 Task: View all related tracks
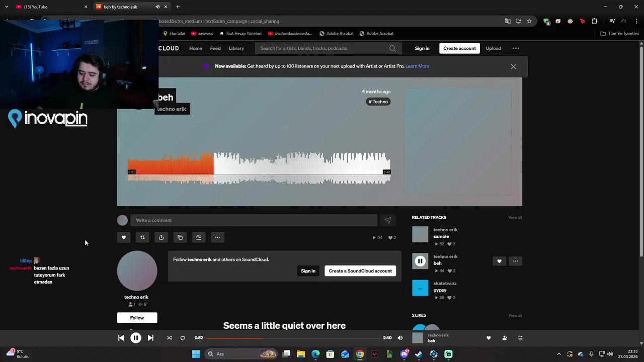pyautogui.click(x=515, y=218)
